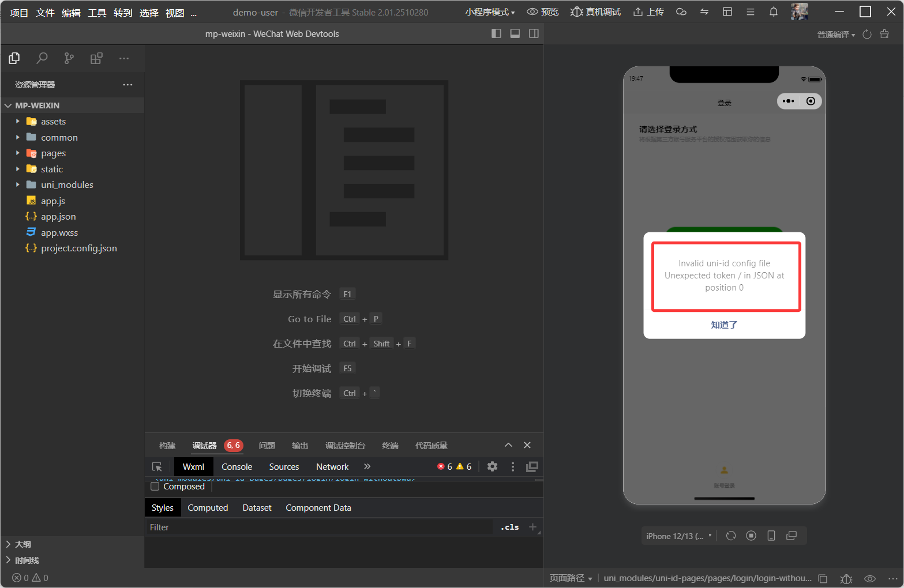Screen dimensions: 904x588
Task: Toggle the left sidebar layout icon
Action: coord(496,34)
